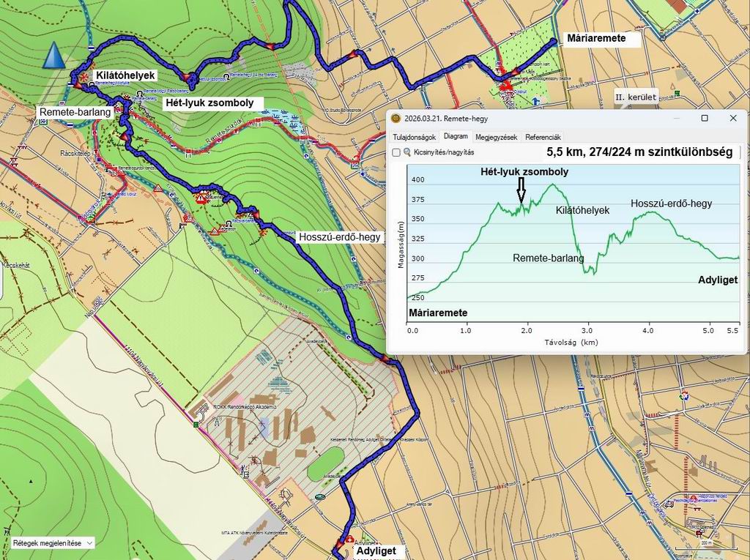
Task: Click the black arrow marking Hét-lyuk zsomboly on chart
Action: pos(521,192)
